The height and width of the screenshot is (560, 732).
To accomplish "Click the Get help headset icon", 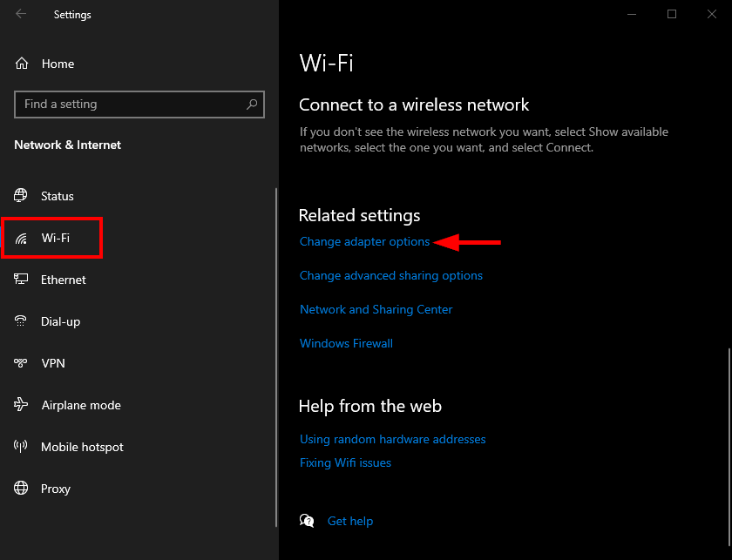I will tap(307, 520).
